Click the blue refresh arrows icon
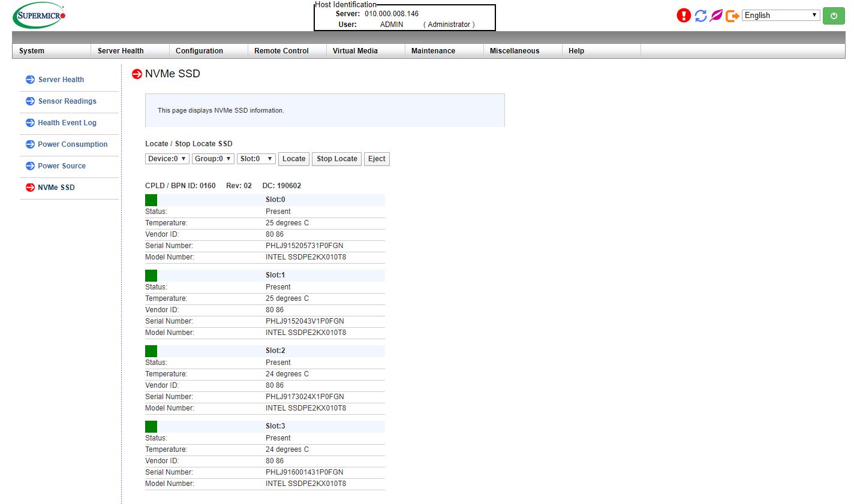The width and height of the screenshot is (854, 504). 700,16
